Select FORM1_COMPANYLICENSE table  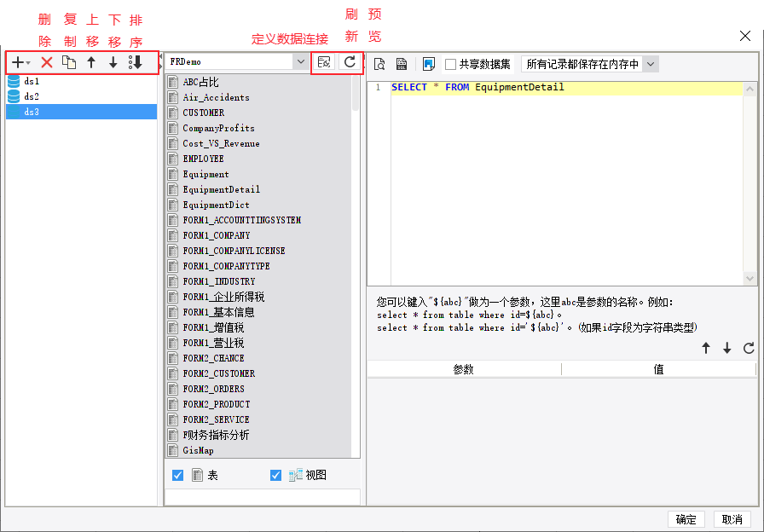[258, 251]
